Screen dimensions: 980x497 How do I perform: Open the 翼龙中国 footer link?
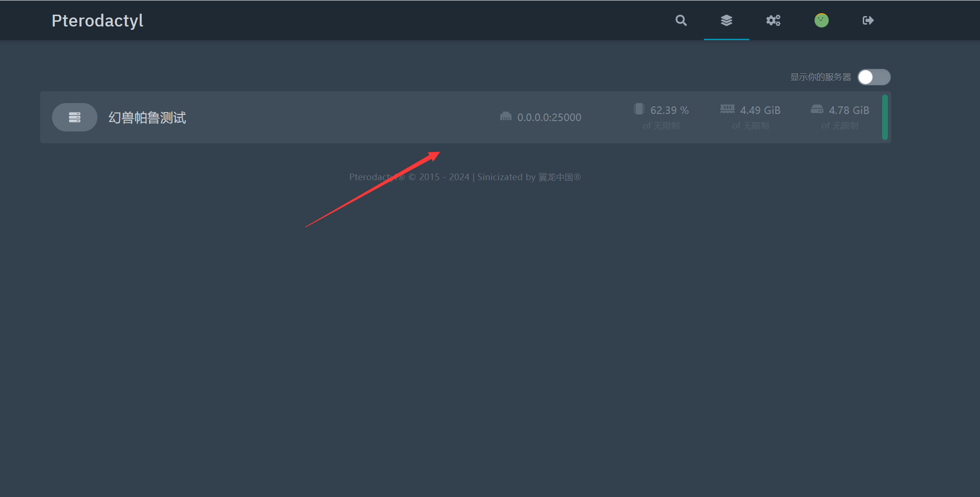(556, 177)
